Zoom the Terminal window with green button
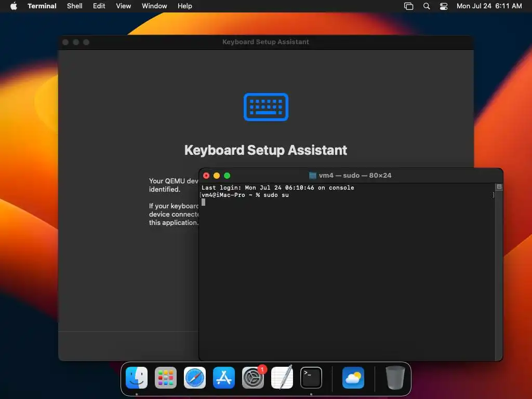532x399 pixels. (x=228, y=176)
